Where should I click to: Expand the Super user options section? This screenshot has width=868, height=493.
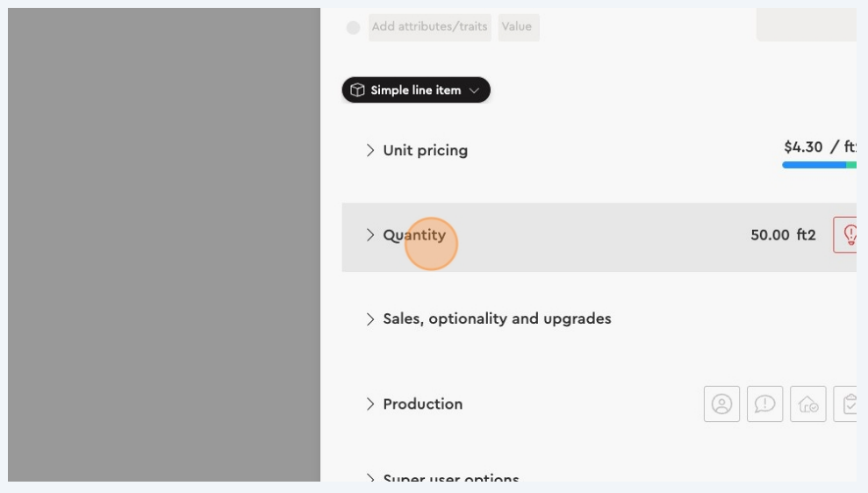[x=370, y=478]
